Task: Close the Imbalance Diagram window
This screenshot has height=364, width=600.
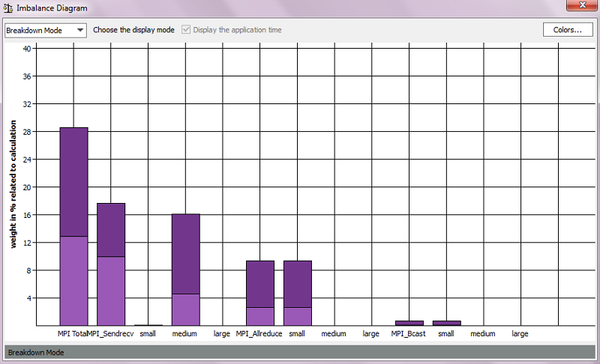Action: pyautogui.click(x=583, y=5)
